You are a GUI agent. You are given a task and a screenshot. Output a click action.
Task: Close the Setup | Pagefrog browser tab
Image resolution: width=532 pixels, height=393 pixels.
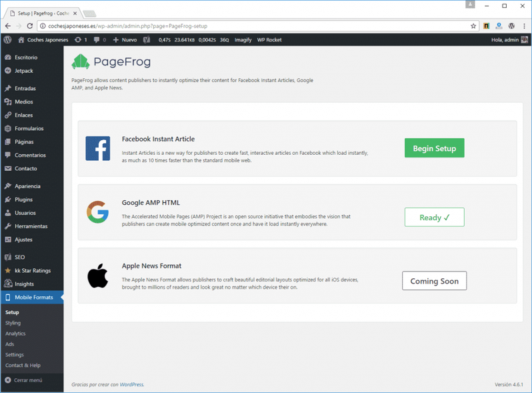click(75, 13)
